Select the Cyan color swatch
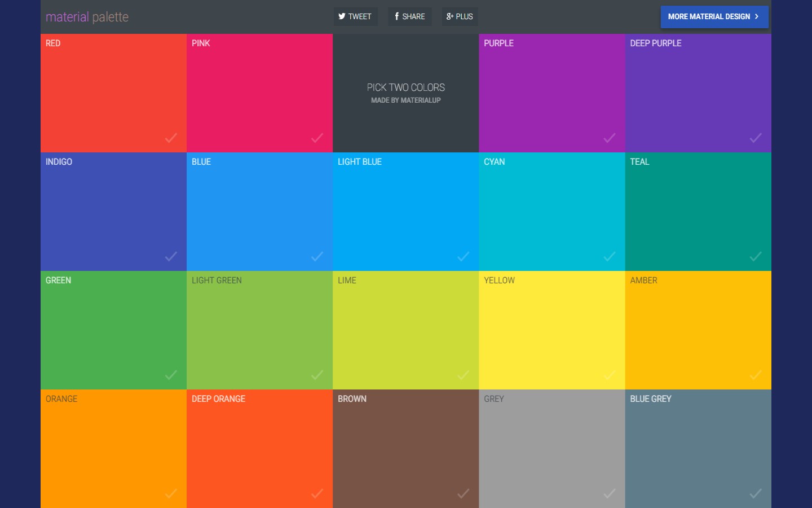The width and height of the screenshot is (812, 508). tap(551, 212)
